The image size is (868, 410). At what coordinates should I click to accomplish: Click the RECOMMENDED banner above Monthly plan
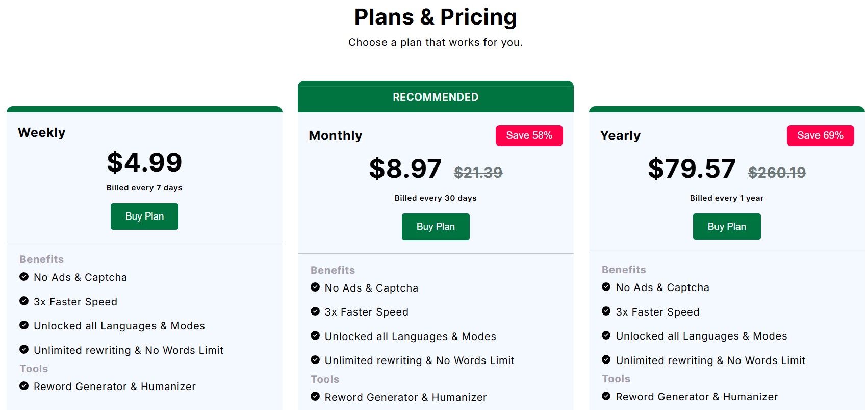(436, 97)
